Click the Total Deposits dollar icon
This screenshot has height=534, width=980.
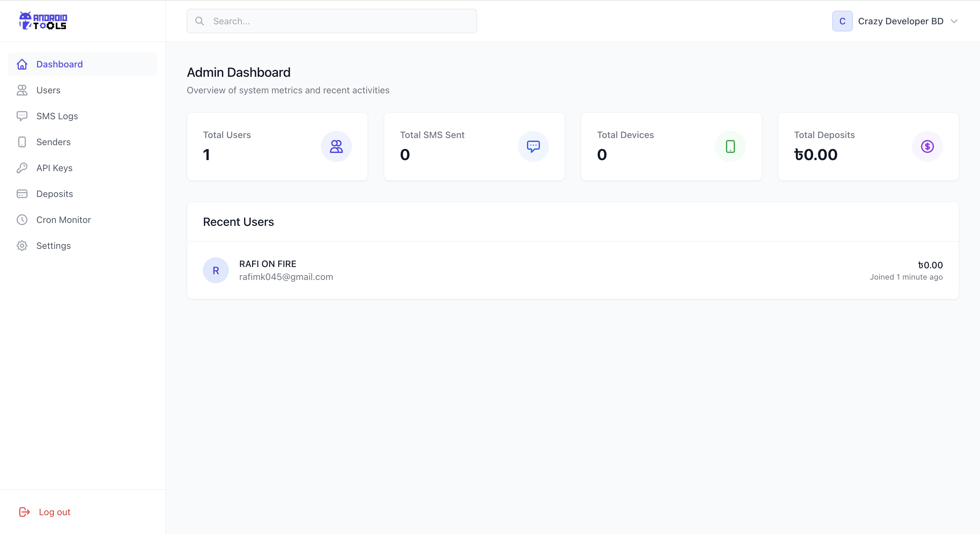coord(927,146)
